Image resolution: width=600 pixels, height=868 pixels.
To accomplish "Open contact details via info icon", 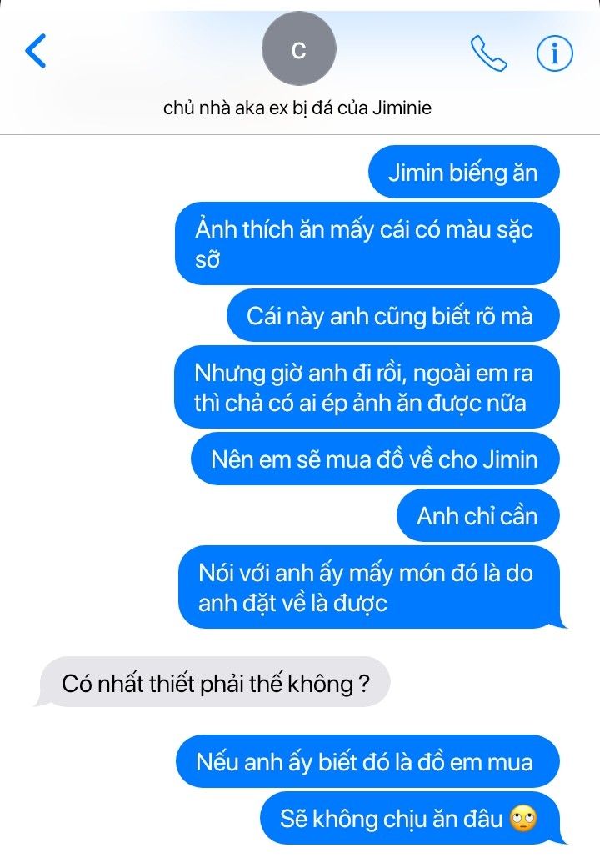I will point(555,53).
